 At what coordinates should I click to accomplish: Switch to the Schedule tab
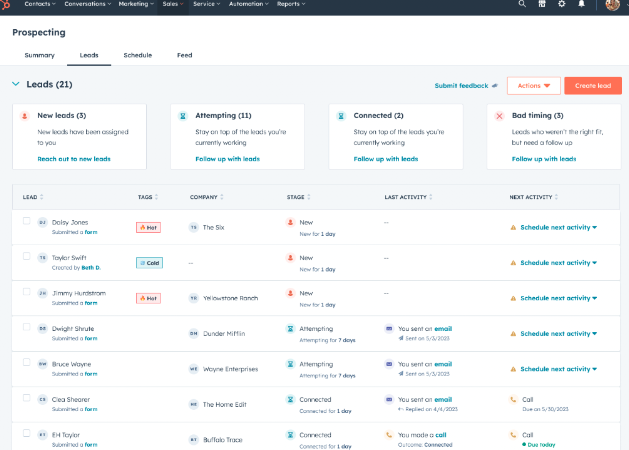pyautogui.click(x=138, y=55)
